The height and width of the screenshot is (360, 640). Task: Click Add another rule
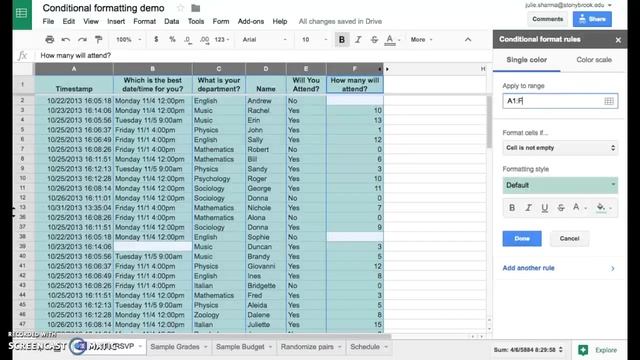528,268
